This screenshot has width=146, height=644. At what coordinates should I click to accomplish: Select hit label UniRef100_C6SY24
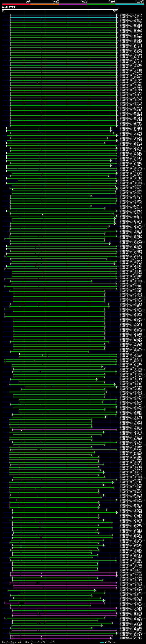[131, 52]
